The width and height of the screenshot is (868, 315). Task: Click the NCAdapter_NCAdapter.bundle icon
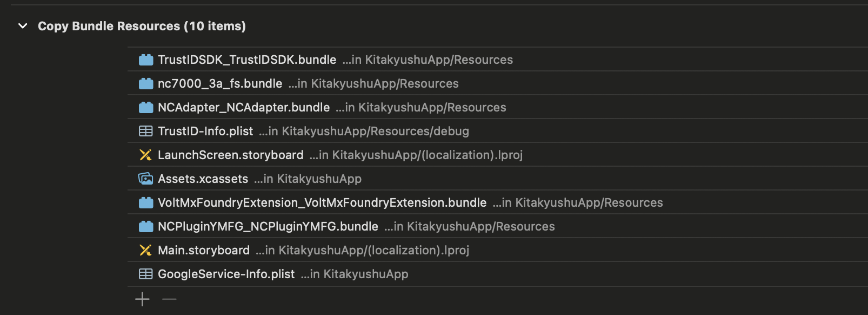(145, 107)
